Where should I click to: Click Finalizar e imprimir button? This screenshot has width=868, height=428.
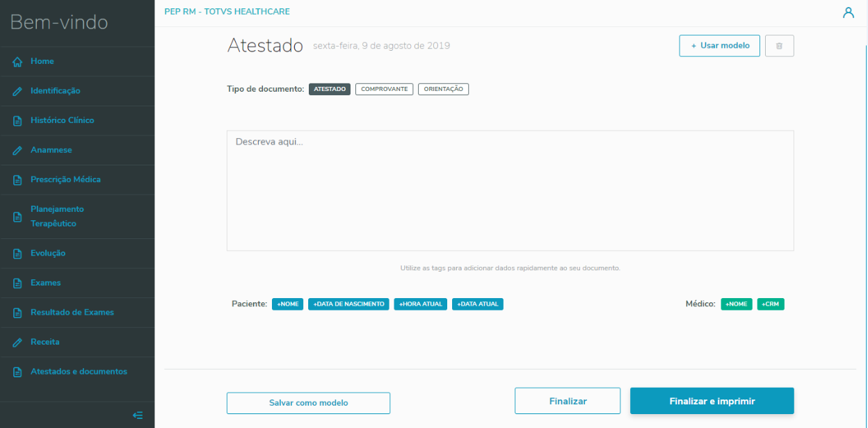tap(712, 401)
